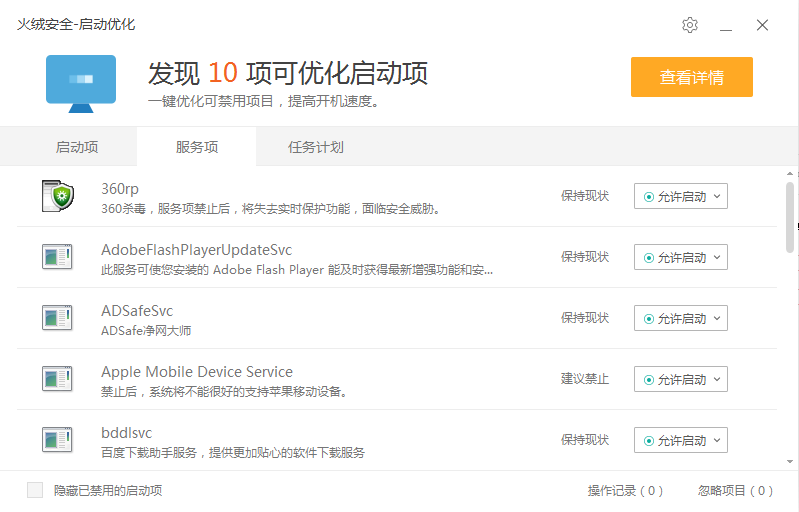
Task: Click the AdobeFlashPlayerUpdateSvc service icon
Action: [x=57, y=257]
